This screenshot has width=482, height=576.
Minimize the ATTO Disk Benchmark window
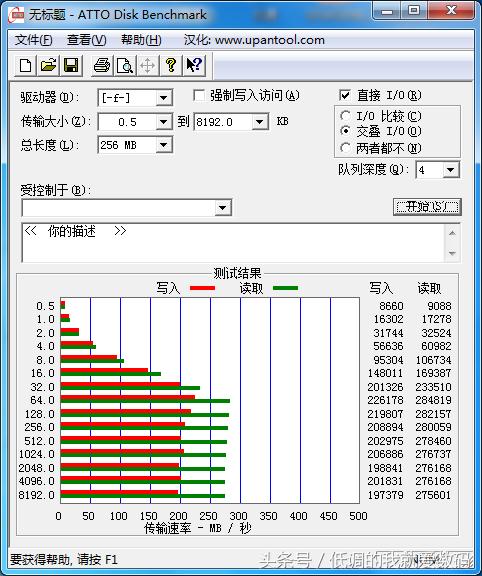387,11
